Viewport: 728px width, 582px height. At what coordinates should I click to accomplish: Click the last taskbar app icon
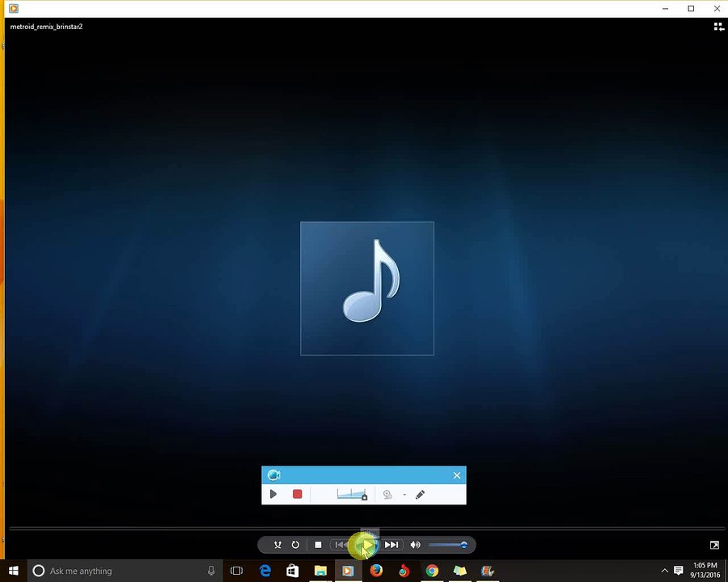click(487, 571)
